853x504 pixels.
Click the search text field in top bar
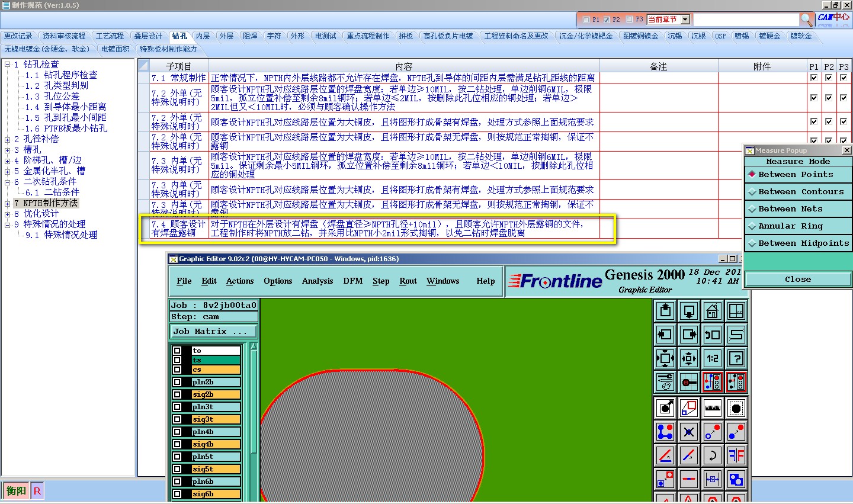pos(746,20)
